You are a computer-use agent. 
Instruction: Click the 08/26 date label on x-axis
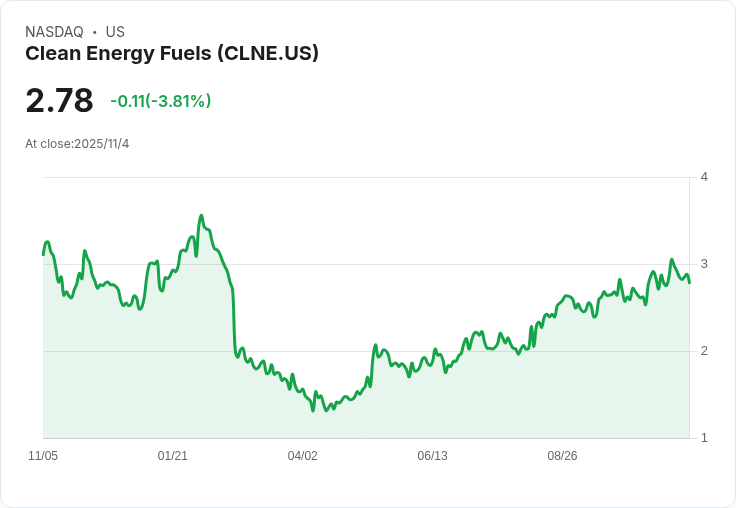click(562, 456)
